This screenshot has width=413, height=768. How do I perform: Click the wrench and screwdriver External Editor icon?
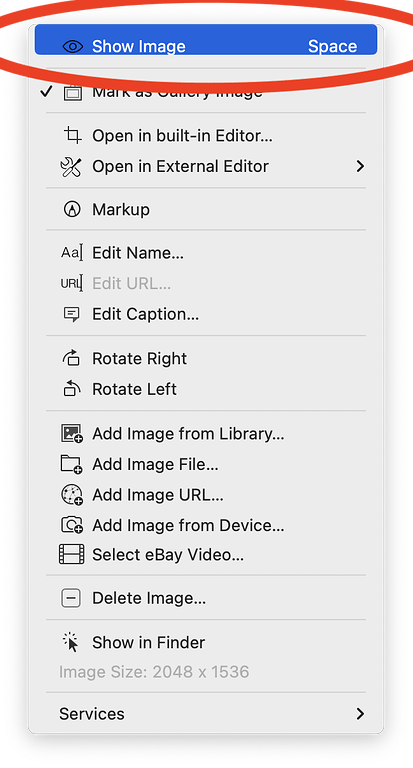click(x=72, y=167)
